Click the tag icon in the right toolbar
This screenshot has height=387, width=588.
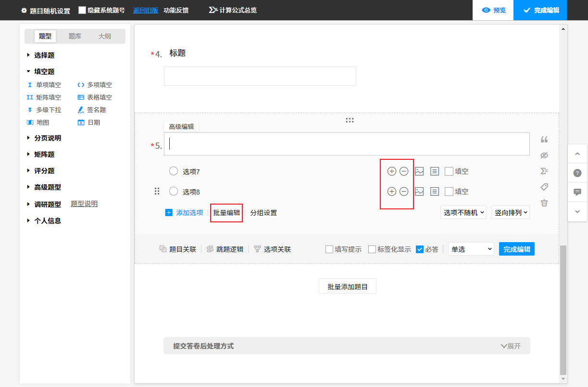pos(544,187)
